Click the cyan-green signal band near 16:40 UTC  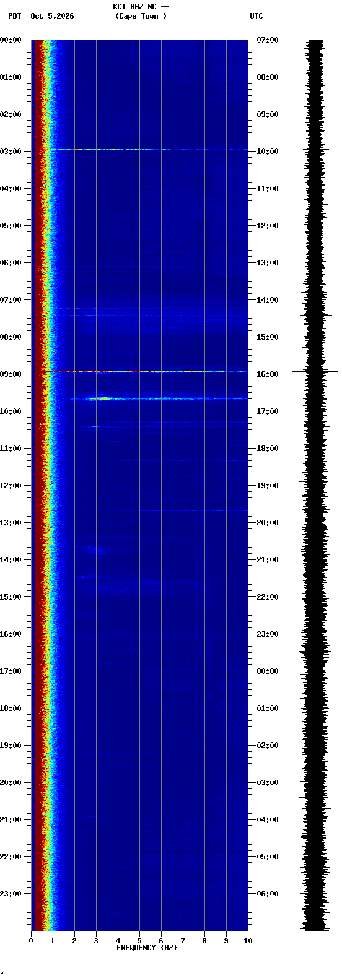pyautogui.click(x=159, y=399)
